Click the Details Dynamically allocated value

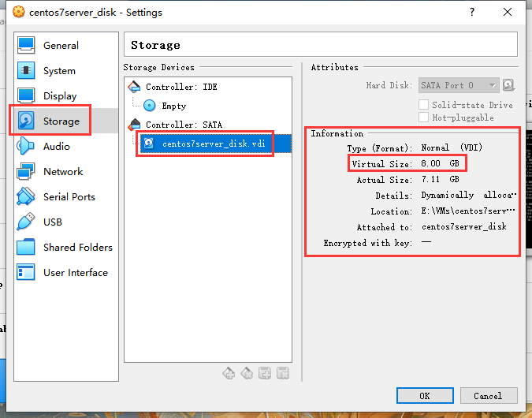[x=469, y=196]
